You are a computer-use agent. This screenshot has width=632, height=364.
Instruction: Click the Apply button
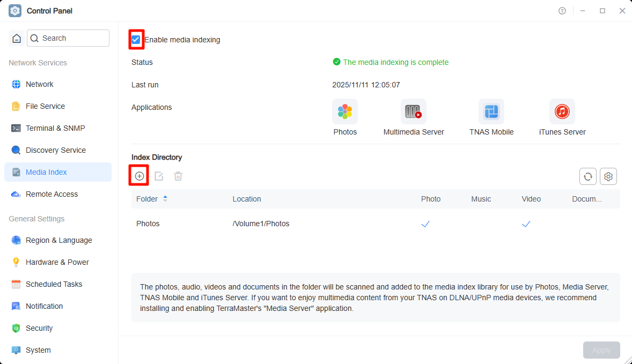(x=601, y=350)
